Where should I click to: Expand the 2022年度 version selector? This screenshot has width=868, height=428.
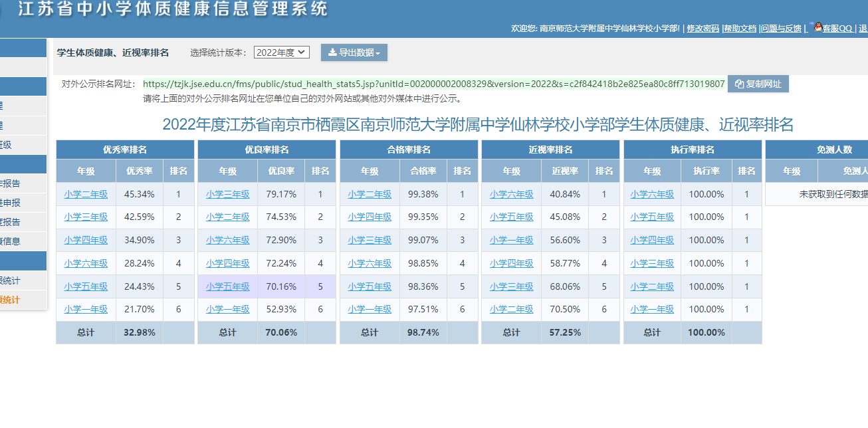pyautogui.click(x=282, y=53)
